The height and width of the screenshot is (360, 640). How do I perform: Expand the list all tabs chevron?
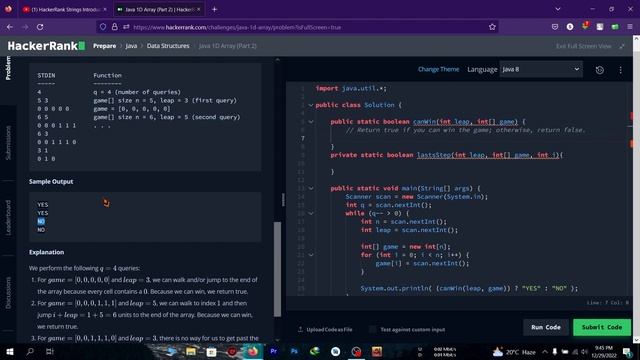pyautogui.click(x=558, y=9)
